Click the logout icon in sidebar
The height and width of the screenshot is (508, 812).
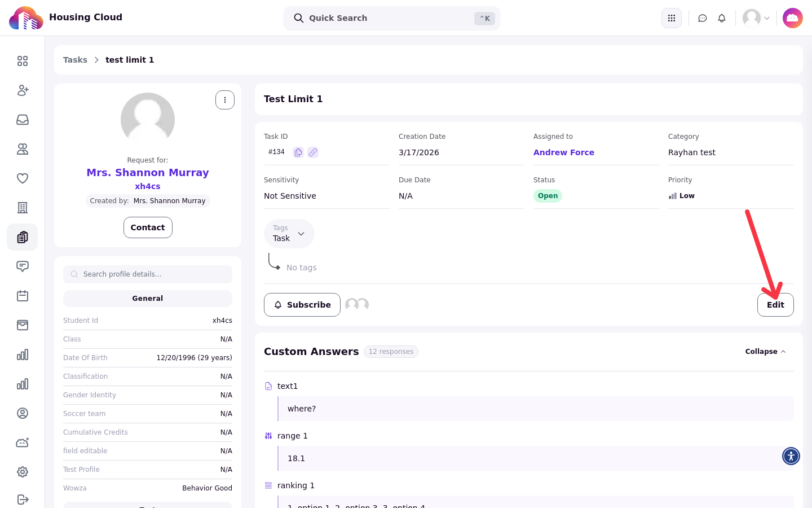pyautogui.click(x=23, y=500)
